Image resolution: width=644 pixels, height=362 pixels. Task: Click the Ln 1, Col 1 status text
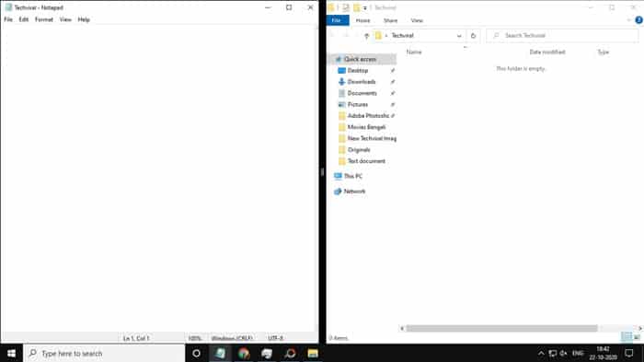(x=136, y=338)
